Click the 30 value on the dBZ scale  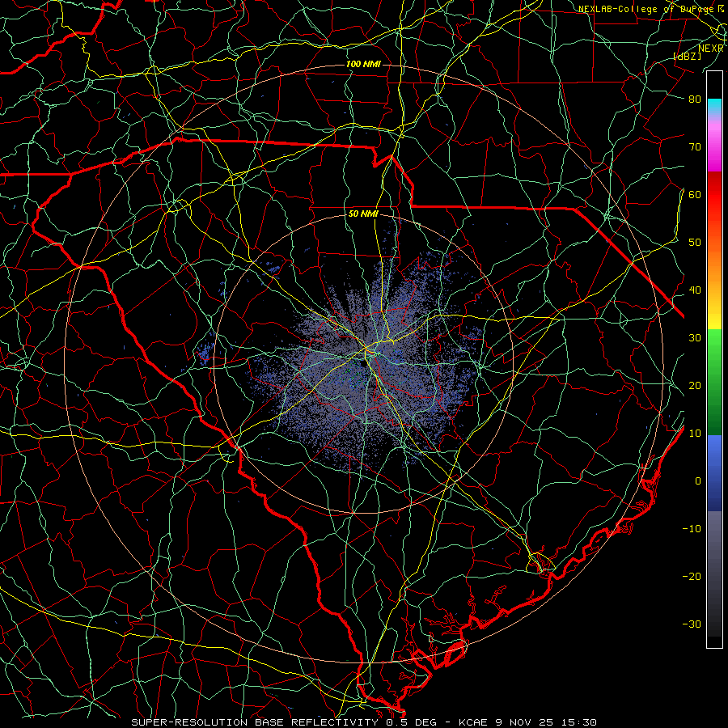[x=695, y=338]
